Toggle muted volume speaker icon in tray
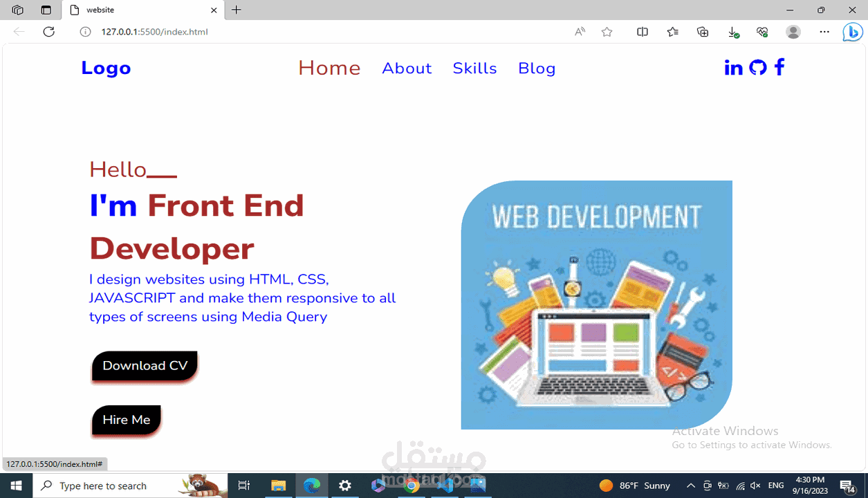The height and width of the screenshot is (498, 868). pyautogui.click(x=755, y=486)
